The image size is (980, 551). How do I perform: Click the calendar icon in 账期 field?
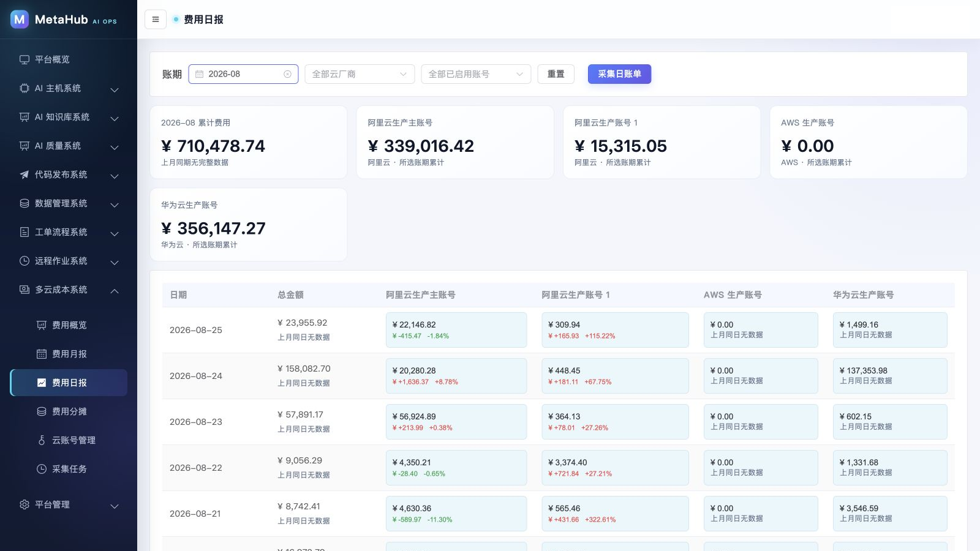click(x=199, y=74)
